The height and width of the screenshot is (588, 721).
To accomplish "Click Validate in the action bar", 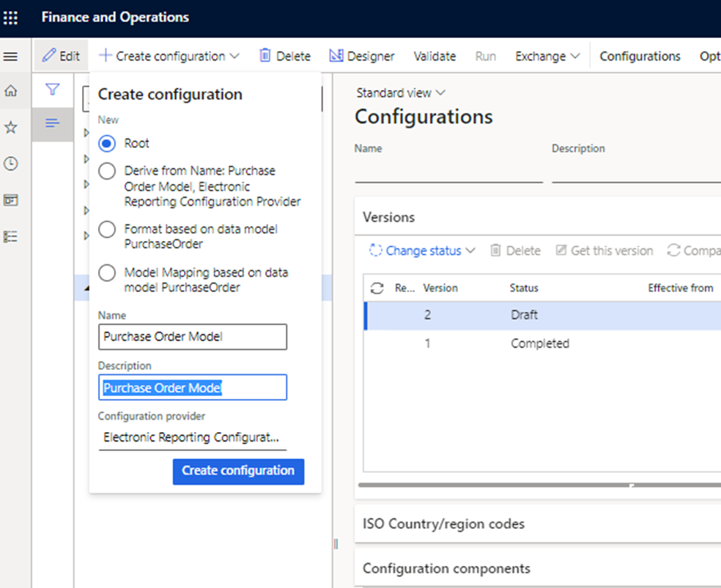I will click(x=435, y=56).
